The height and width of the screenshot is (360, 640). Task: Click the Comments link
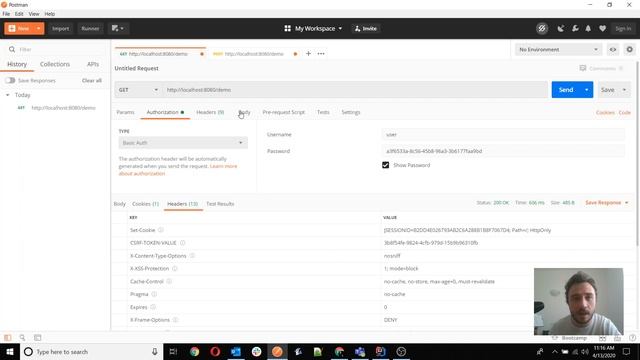point(602,69)
